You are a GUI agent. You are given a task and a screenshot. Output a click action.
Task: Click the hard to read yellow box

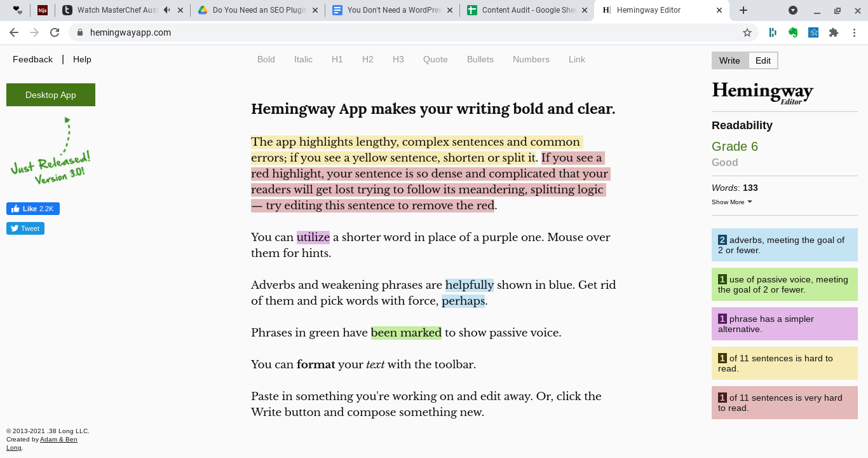785,363
